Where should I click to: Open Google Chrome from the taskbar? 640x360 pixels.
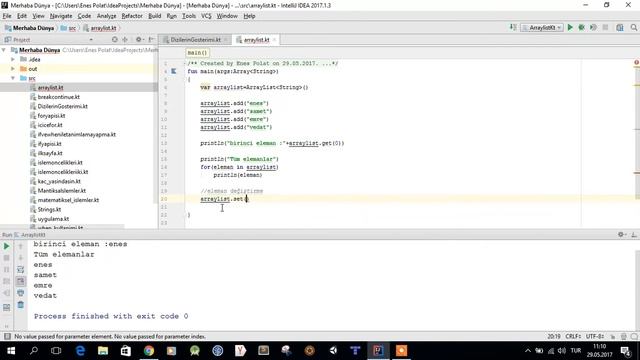149,351
